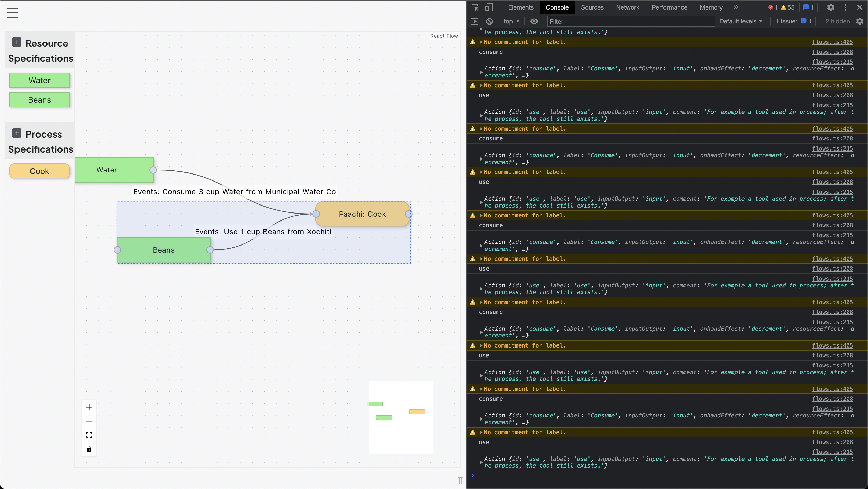Switch to the Sources tab
This screenshot has height=489, width=868.
coord(592,7)
